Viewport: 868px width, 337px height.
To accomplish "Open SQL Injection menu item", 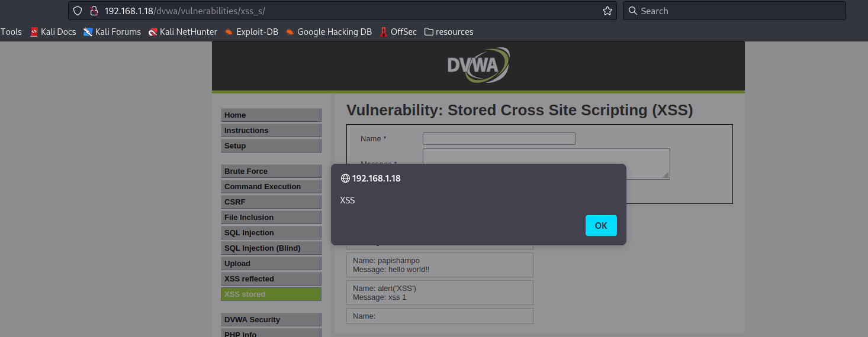I will click(271, 233).
